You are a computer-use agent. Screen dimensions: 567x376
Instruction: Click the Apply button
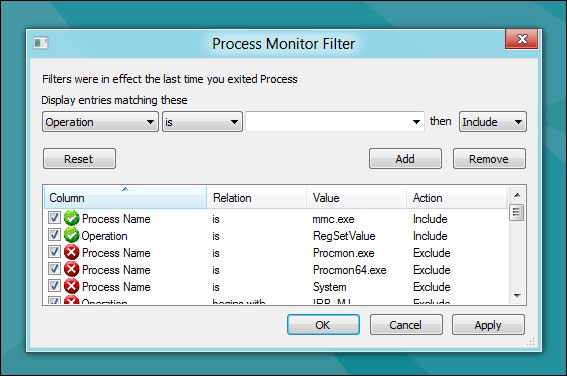click(x=488, y=325)
